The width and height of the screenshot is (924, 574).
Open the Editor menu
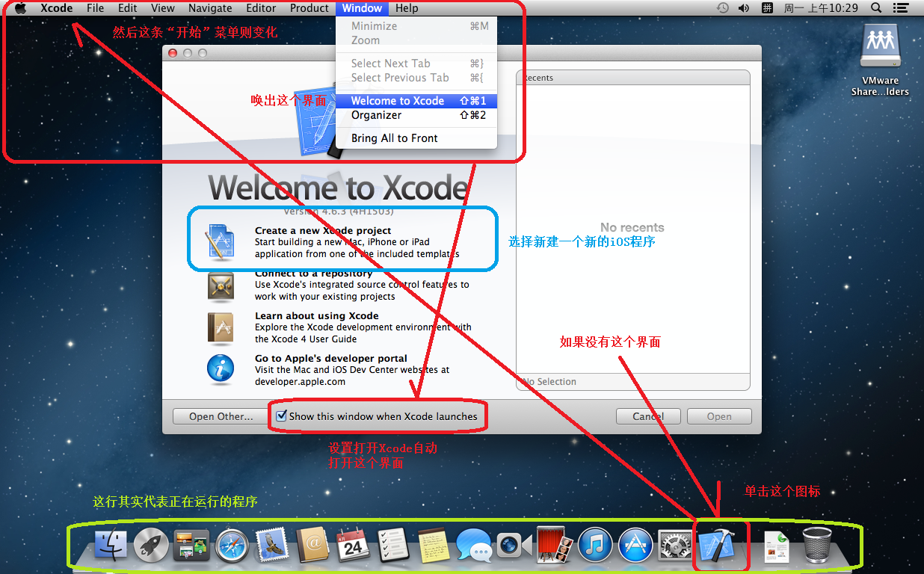click(x=261, y=8)
